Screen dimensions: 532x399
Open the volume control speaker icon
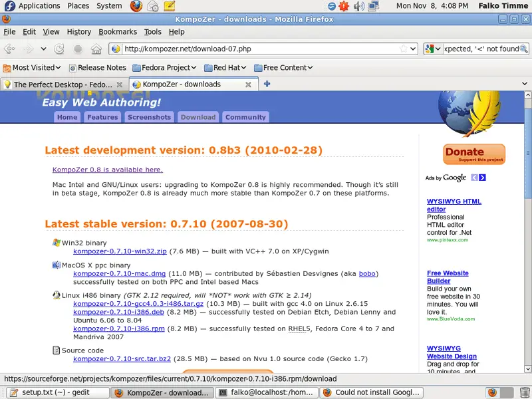(358, 6)
